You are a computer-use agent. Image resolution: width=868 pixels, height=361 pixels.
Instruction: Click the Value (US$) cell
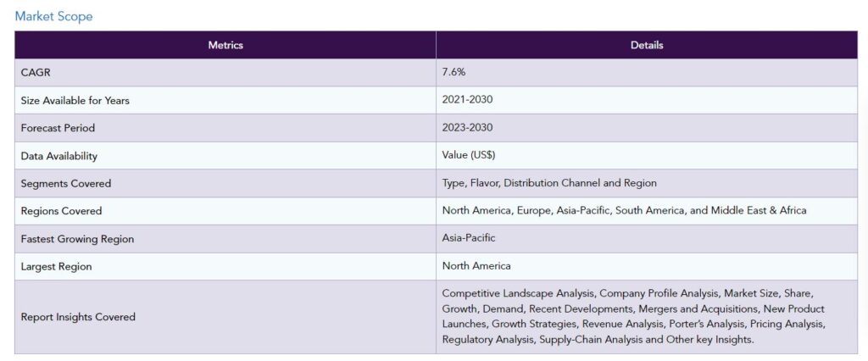pos(647,156)
